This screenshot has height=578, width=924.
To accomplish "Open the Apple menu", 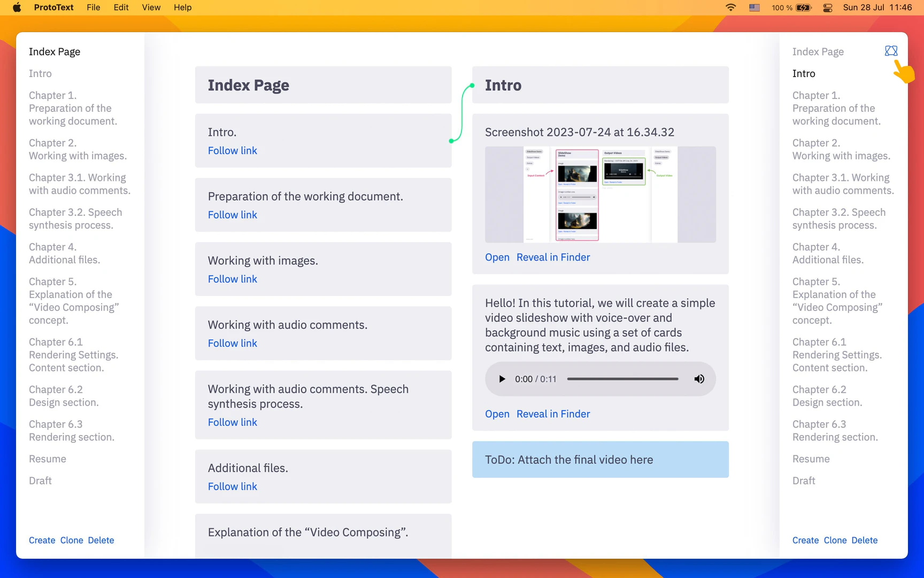I will (x=17, y=7).
